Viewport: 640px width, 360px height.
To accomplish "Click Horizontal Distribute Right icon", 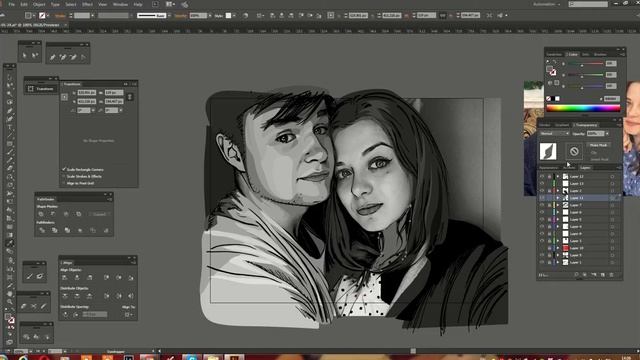I will point(131,296).
